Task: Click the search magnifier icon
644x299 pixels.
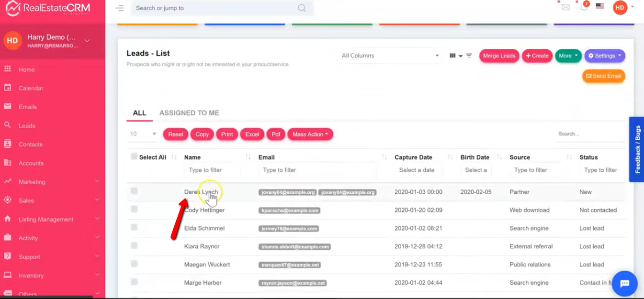Action: click(302, 8)
